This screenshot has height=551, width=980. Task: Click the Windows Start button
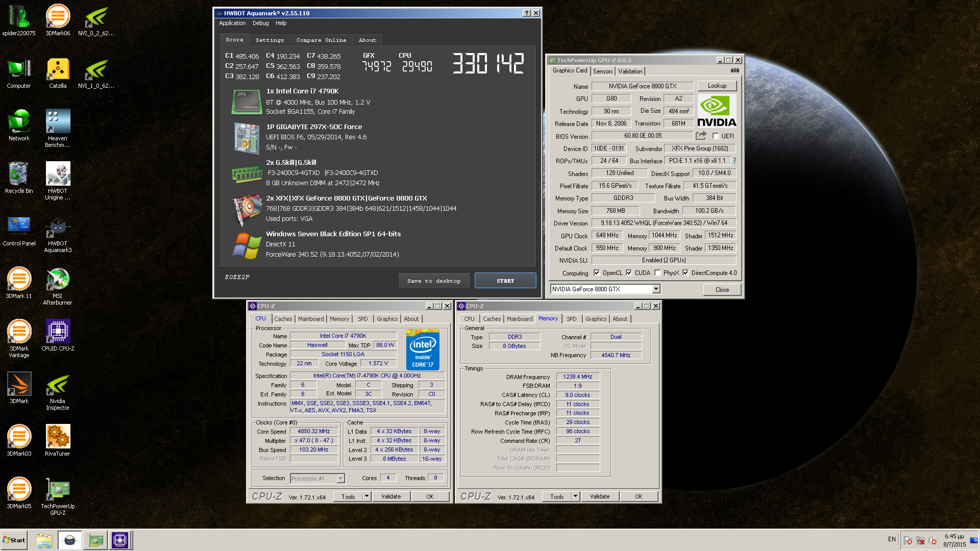[14, 540]
